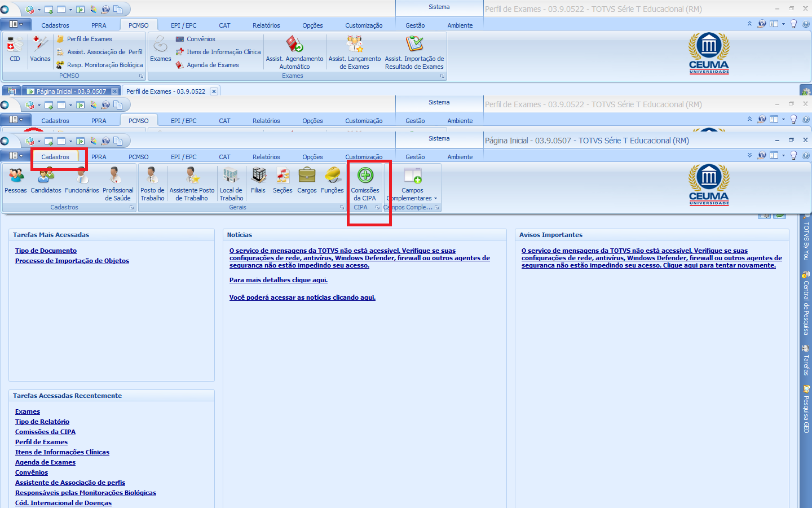
Task: Click copy-pages icon in Página Inicial quick toolbar
Action: point(118,141)
